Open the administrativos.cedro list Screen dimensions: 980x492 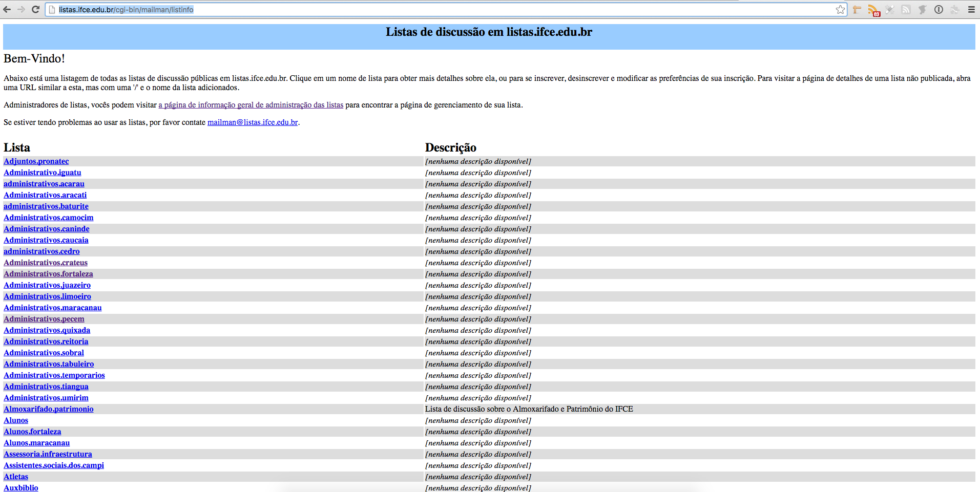(41, 251)
